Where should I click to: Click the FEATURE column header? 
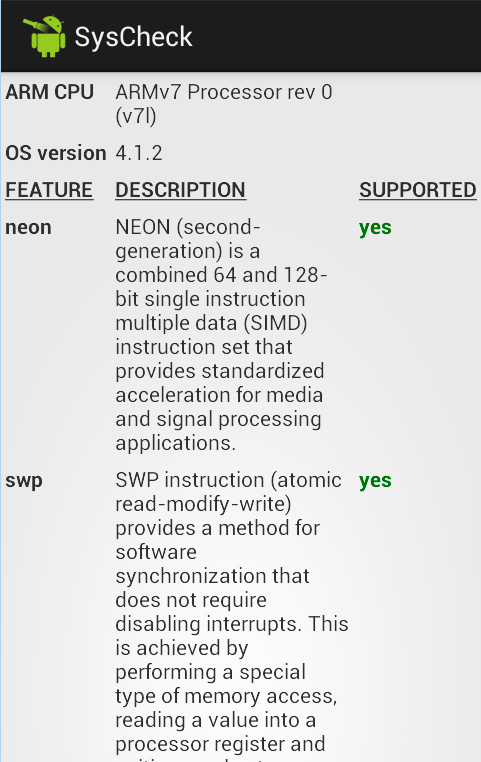coord(49,190)
